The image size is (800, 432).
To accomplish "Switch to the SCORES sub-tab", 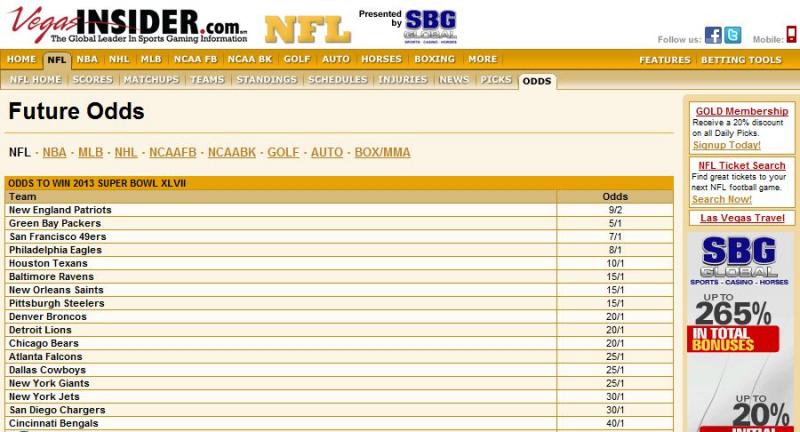I will tap(92, 80).
